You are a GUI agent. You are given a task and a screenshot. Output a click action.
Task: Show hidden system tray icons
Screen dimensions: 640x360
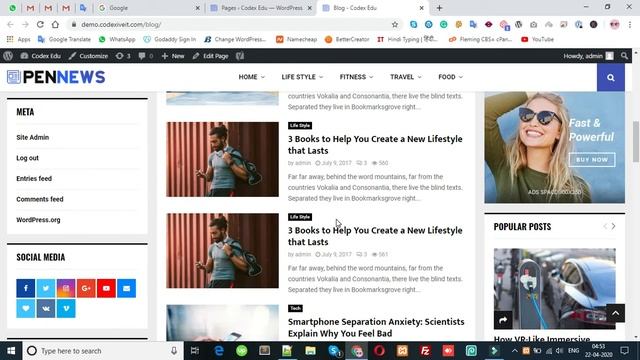514,351
